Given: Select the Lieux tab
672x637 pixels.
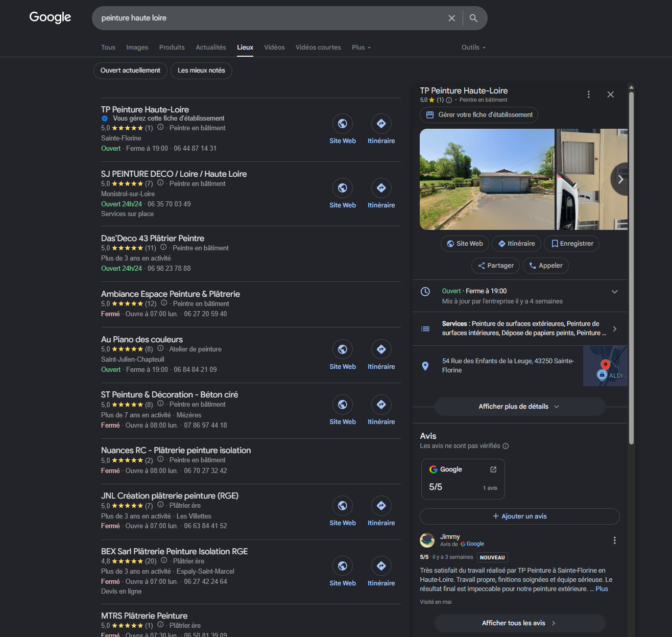Looking at the screenshot, I should [x=245, y=48].
